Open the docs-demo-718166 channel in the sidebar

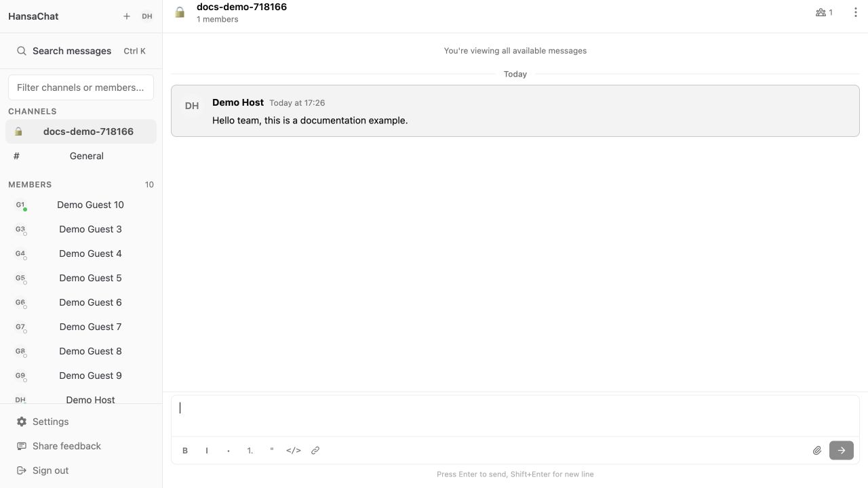tap(81, 131)
